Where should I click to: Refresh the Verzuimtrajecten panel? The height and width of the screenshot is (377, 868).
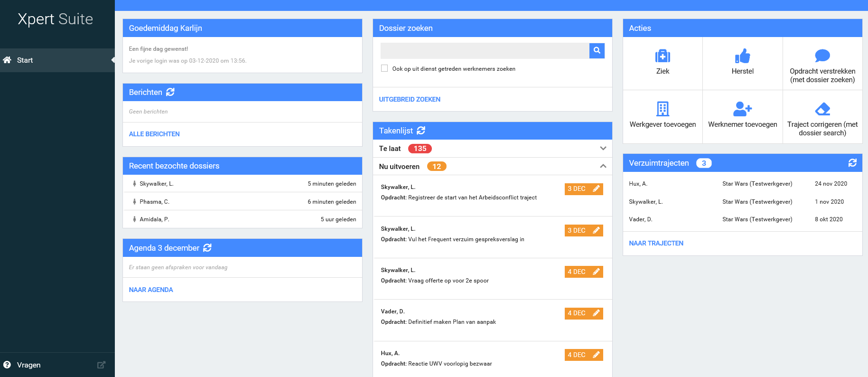coord(852,163)
